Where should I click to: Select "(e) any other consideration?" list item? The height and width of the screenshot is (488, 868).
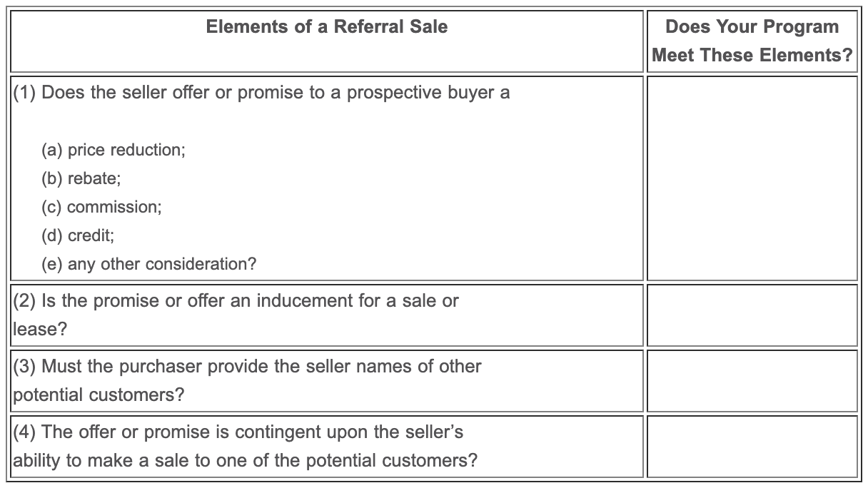click(148, 264)
